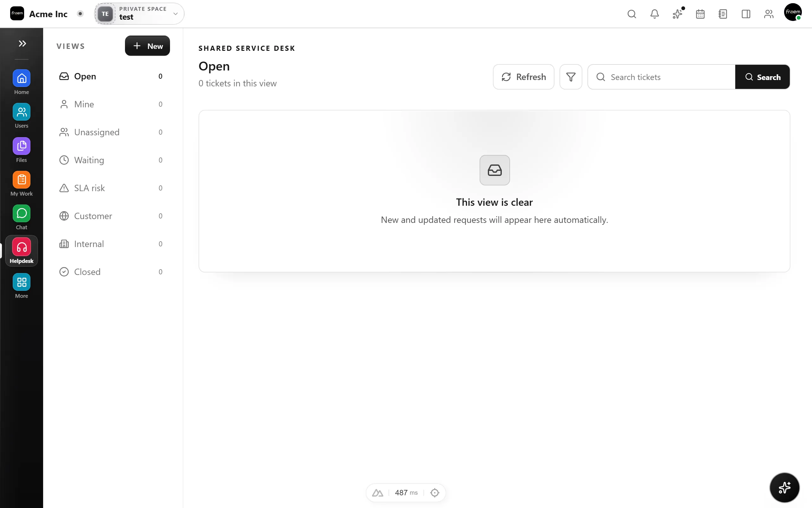Click the devtools inspector target icon

[x=435, y=492]
